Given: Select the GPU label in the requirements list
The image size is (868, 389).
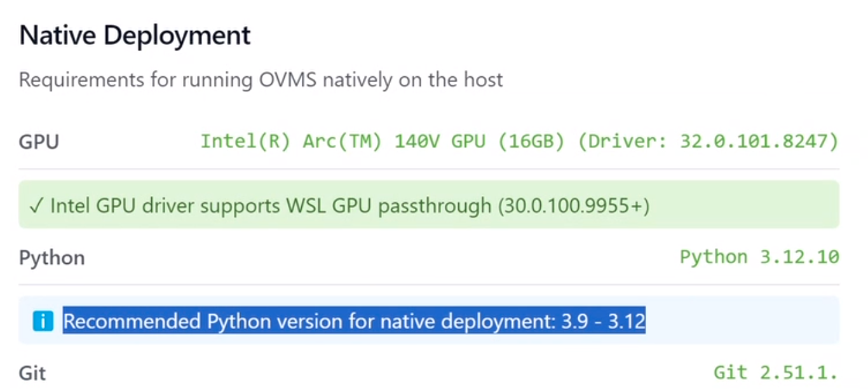Looking at the screenshot, I should (38, 141).
